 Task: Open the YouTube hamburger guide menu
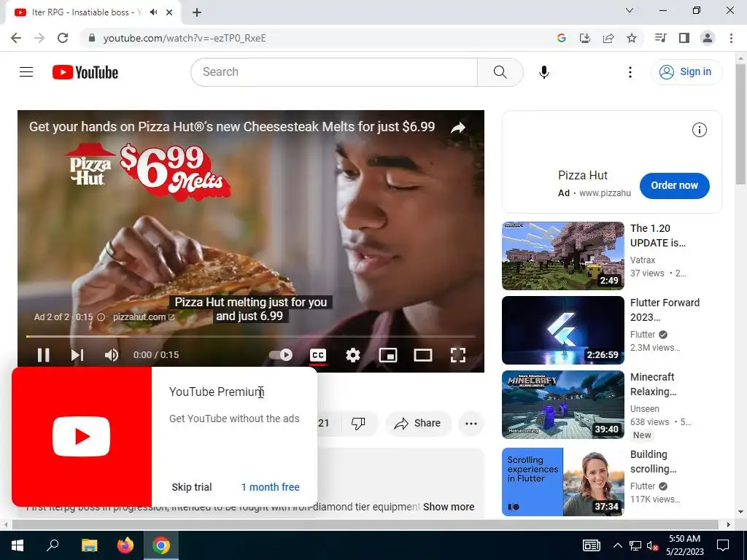point(26,72)
